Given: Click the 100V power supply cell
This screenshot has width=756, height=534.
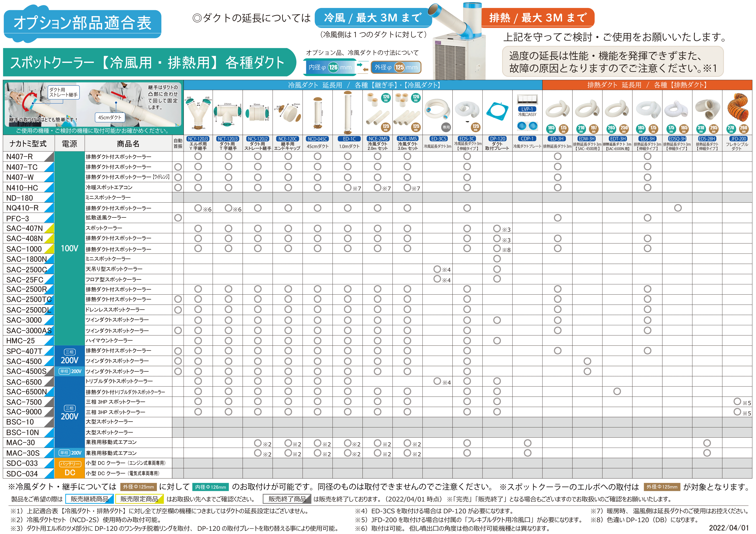Looking at the screenshot, I should click(69, 248).
